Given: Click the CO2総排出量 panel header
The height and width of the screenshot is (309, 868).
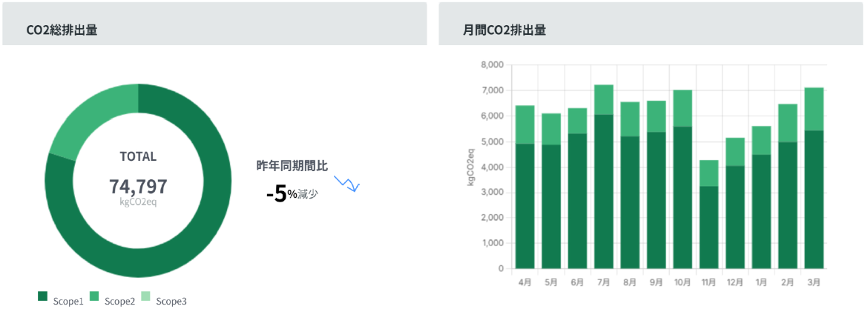Looking at the screenshot, I should (214, 24).
